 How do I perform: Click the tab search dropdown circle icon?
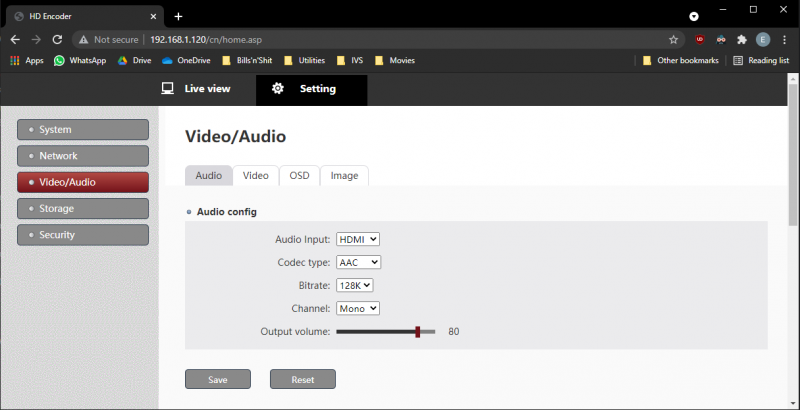pos(694,16)
